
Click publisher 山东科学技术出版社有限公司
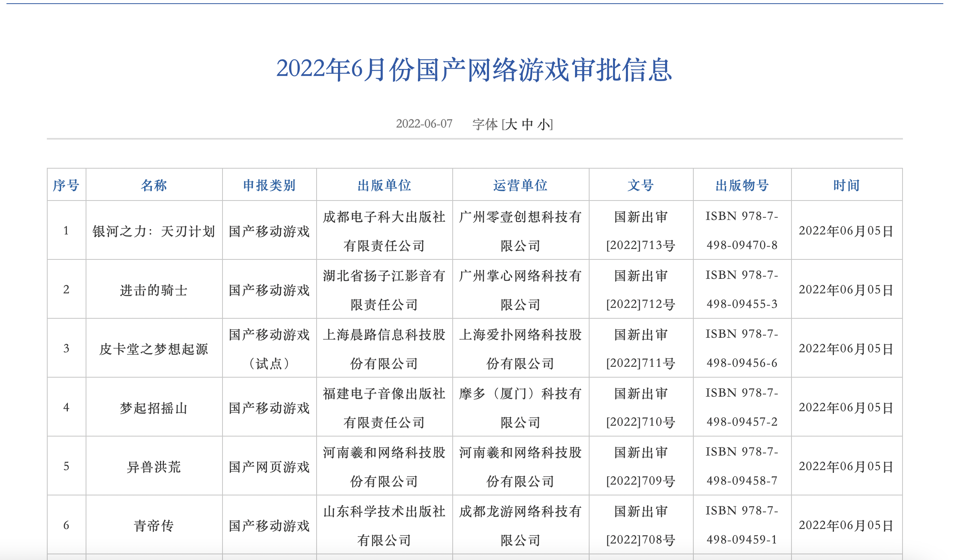384,526
